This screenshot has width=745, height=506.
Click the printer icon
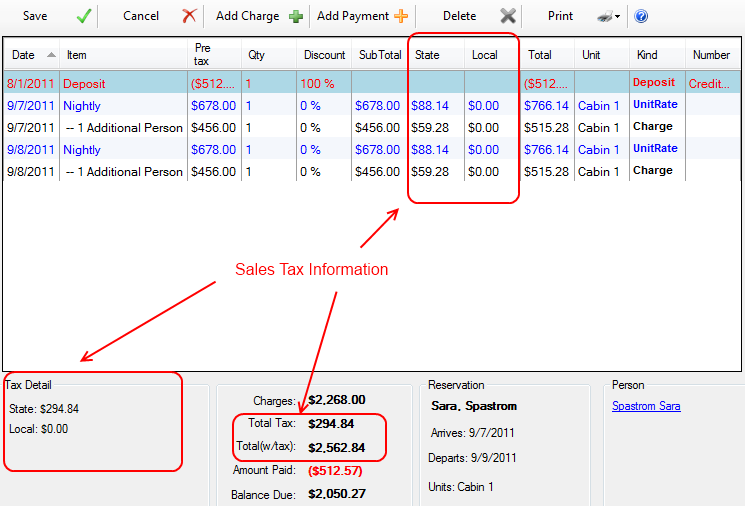pyautogui.click(x=605, y=17)
